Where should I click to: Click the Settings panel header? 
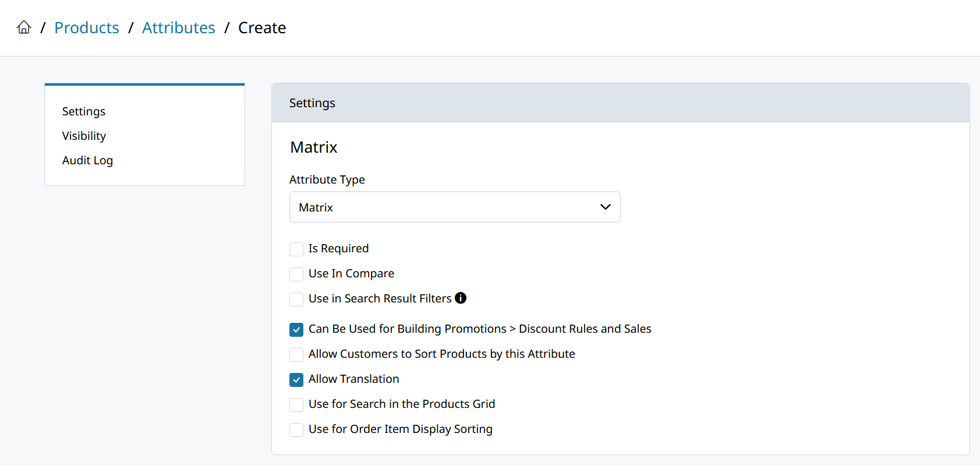(312, 103)
